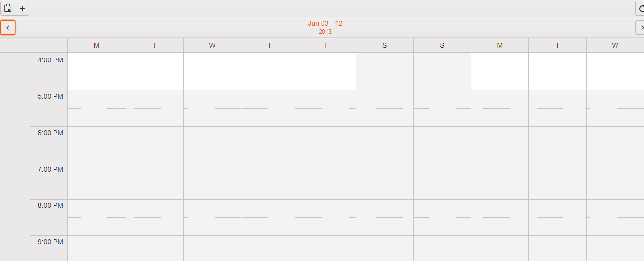
Task: Select the last Wednesday column header
Action: pos(615,45)
